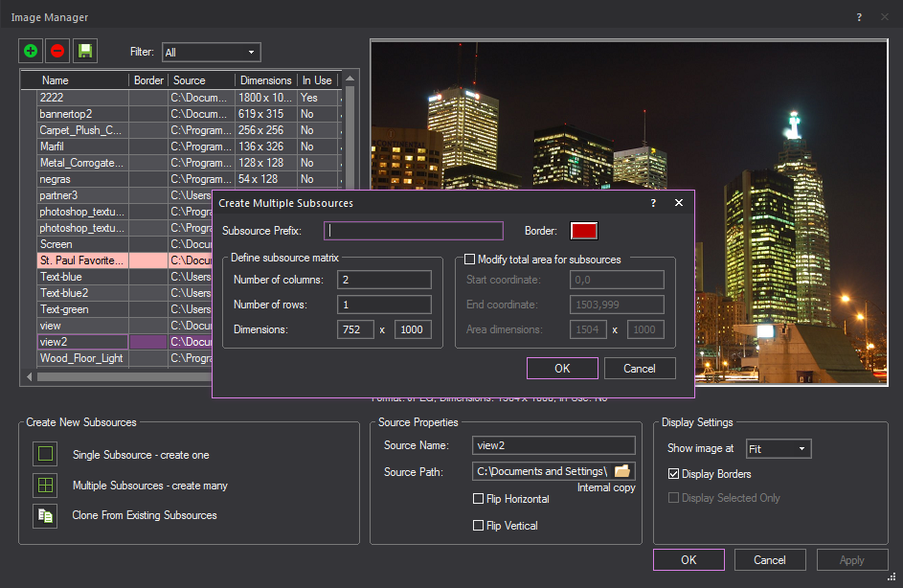Remove selected source using the red minus icon
This screenshot has width=903, height=588.
coord(57,51)
